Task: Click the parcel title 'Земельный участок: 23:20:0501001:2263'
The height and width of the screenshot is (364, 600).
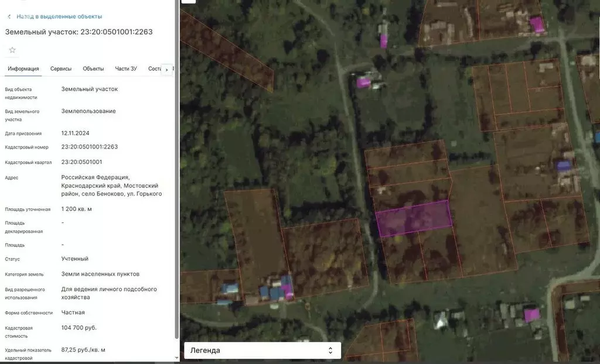Action: click(79, 32)
